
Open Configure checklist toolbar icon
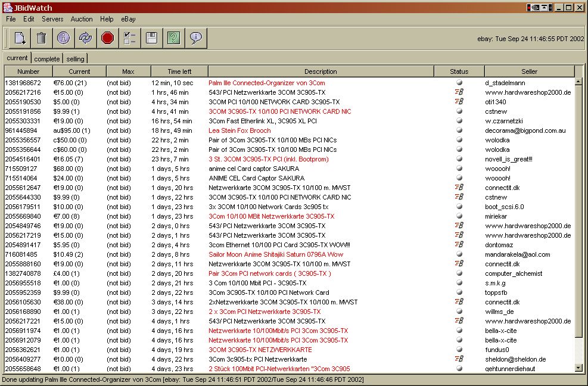(130, 38)
